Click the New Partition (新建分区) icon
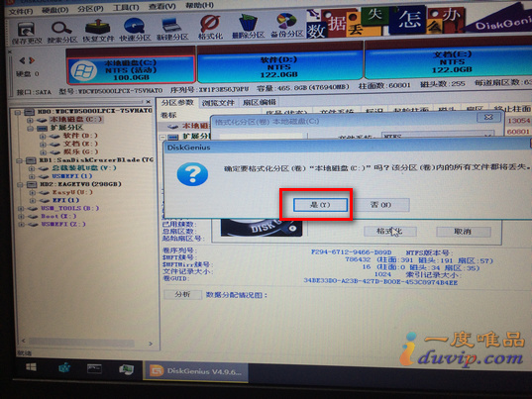The image size is (532, 399). (x=172, y=29)
